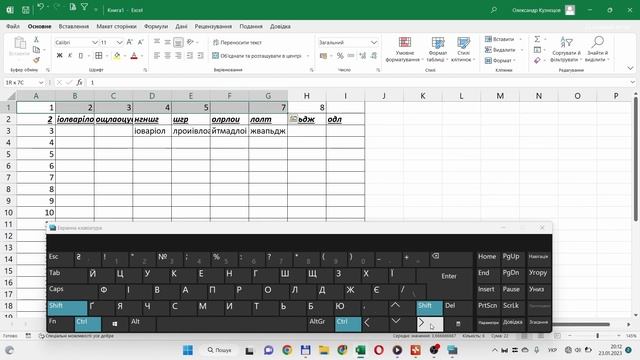Click right arrow key on on-screen keyboard

click(429, 324)
